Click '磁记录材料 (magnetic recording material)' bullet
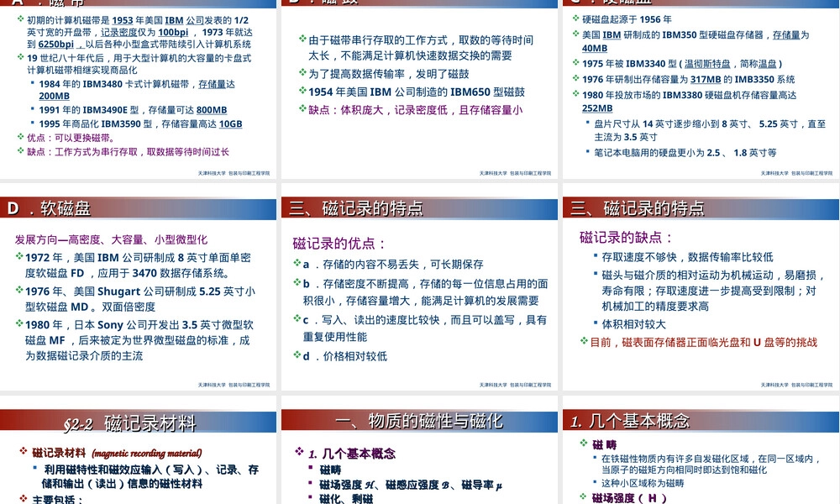 pyautogui.click(x=117, y=453)
